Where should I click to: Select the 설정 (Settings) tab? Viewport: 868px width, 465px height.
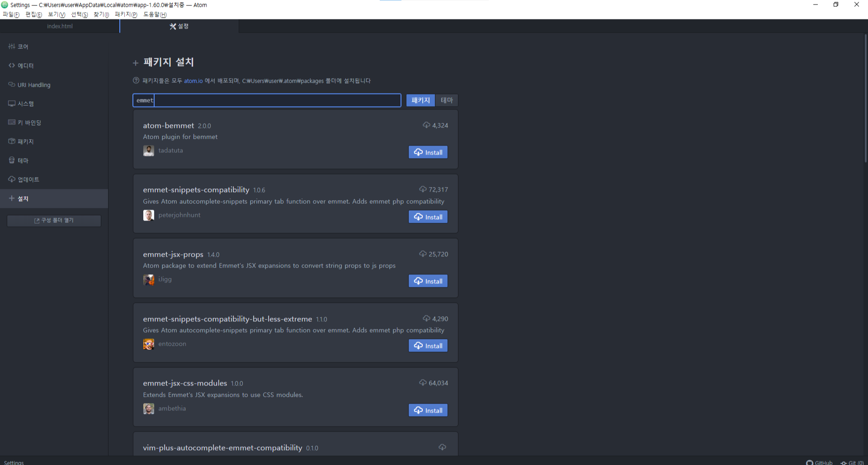(179, 26)
